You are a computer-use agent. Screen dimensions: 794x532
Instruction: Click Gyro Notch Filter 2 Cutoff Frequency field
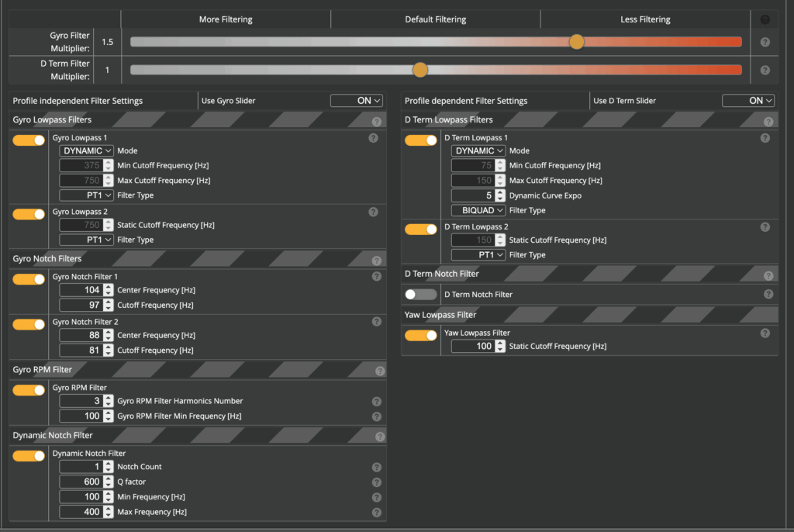coord(86,350)
